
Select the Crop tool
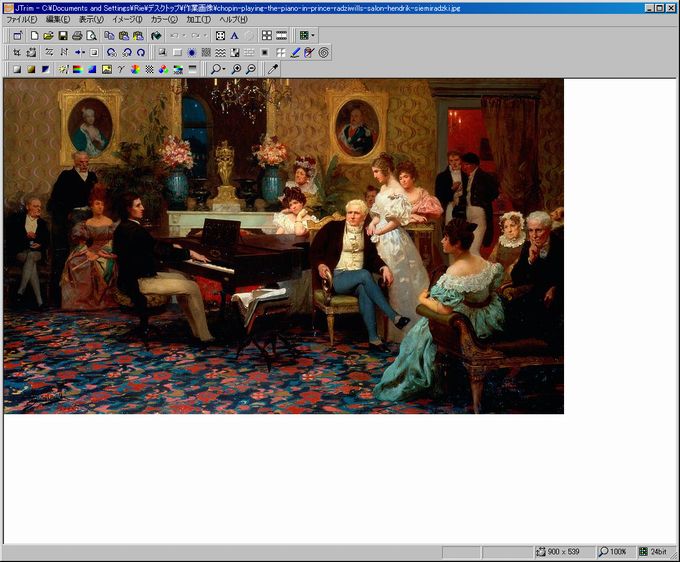[x=17, y=52]
